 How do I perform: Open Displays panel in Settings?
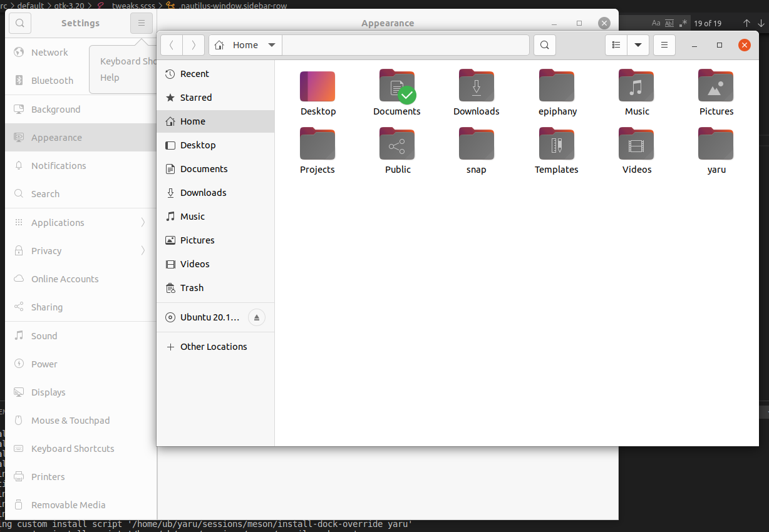coord(81,392)
